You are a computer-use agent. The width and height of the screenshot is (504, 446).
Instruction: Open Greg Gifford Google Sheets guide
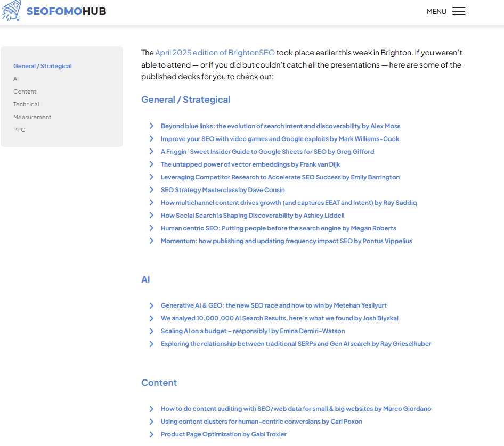[267, 152]
